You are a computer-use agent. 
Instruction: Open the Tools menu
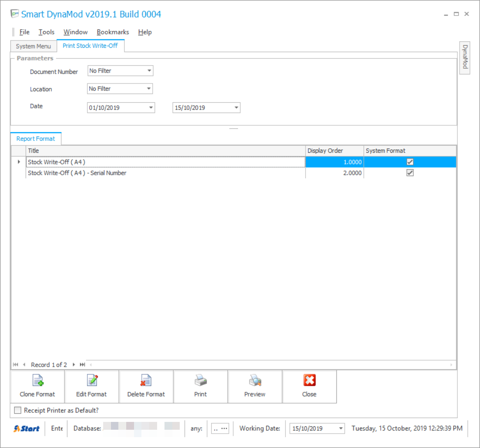[47, 32]
